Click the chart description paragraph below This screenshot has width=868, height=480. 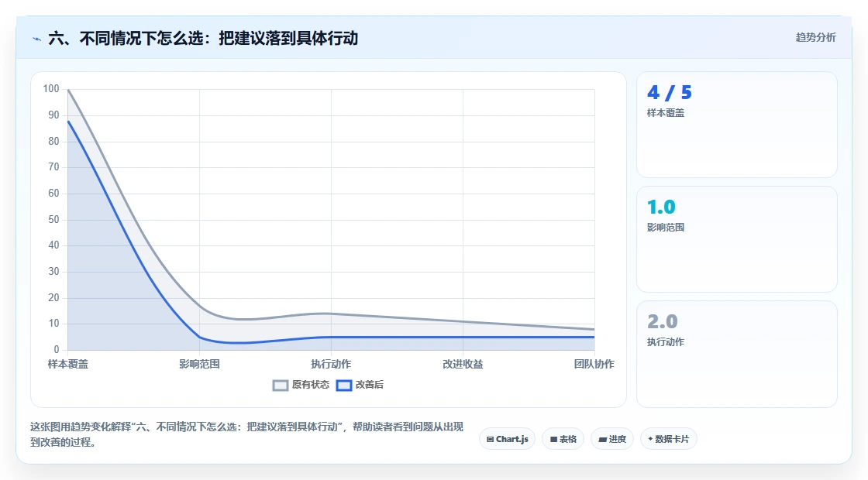[247, 434]
